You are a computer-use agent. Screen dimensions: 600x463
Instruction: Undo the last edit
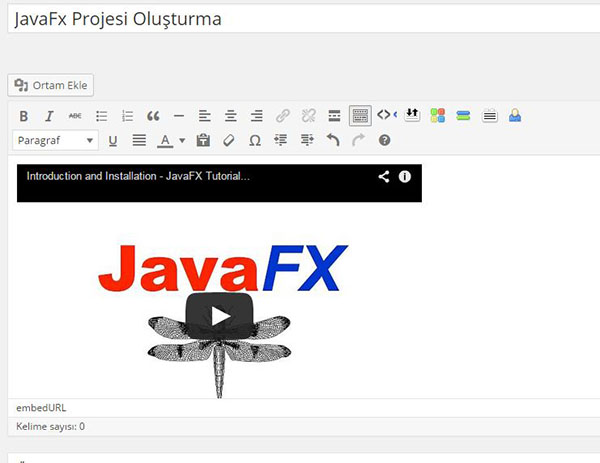click(x=333, y=141)
